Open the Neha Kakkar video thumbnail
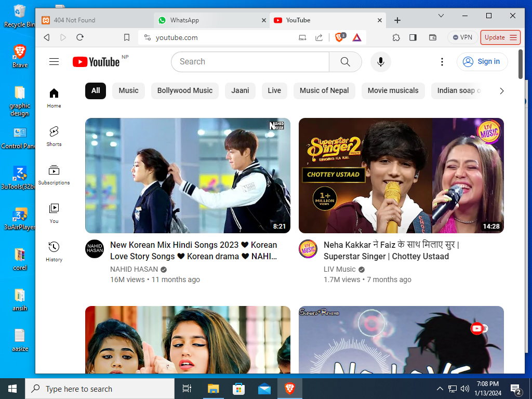 click(x=401, y=176)
